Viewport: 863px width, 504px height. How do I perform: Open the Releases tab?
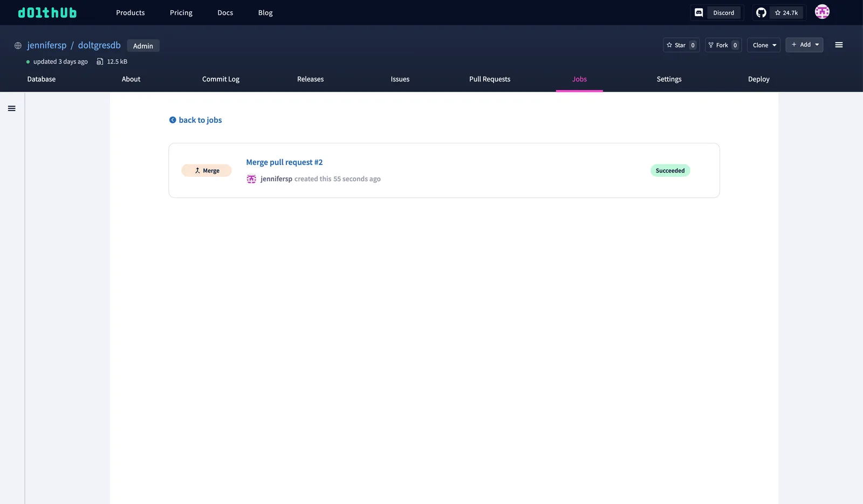311,79
